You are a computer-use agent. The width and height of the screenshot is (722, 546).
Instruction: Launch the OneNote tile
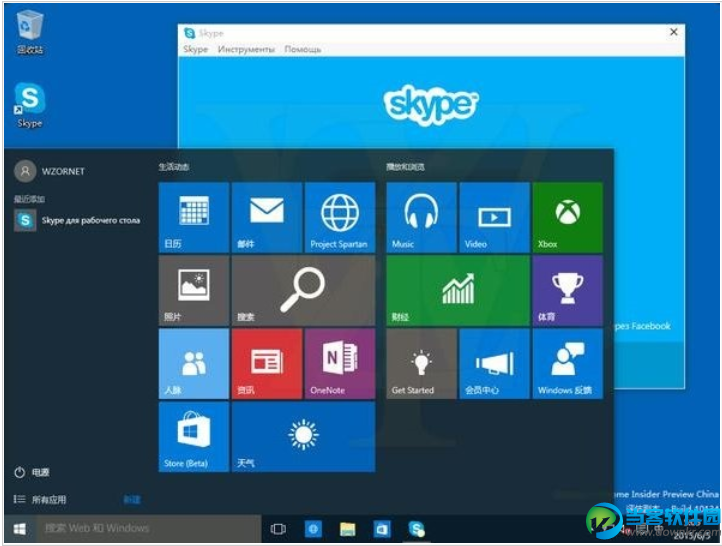point(340,364)
